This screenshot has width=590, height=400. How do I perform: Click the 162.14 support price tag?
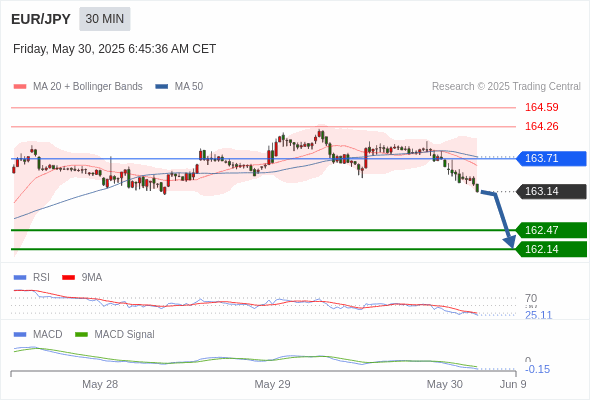(551, 249)
